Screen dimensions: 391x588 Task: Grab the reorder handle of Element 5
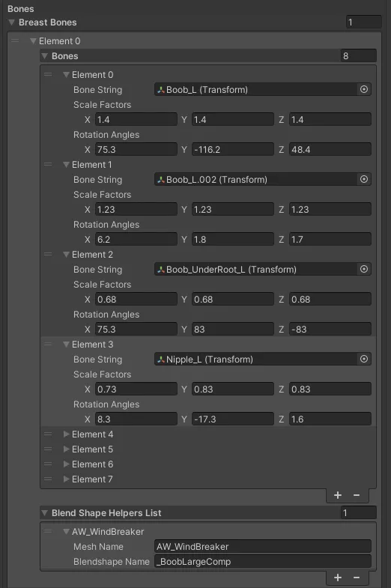point(48,449)
